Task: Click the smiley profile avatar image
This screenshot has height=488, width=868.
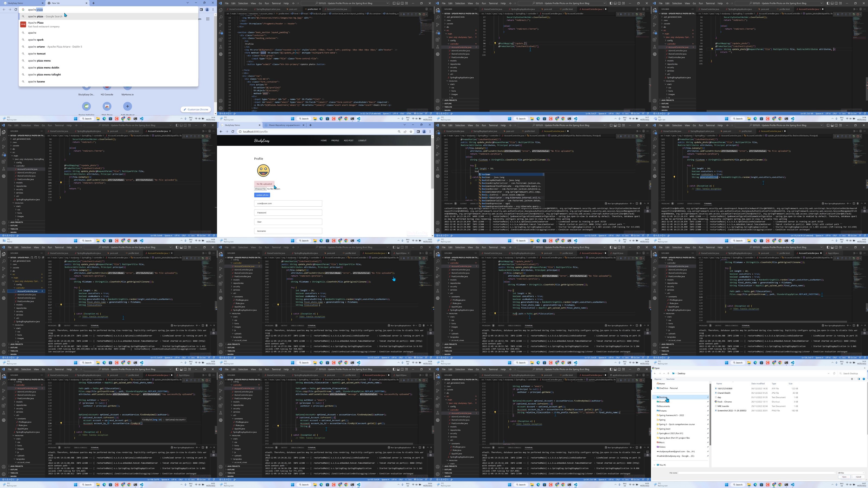Action: click(x=263, y=171)
